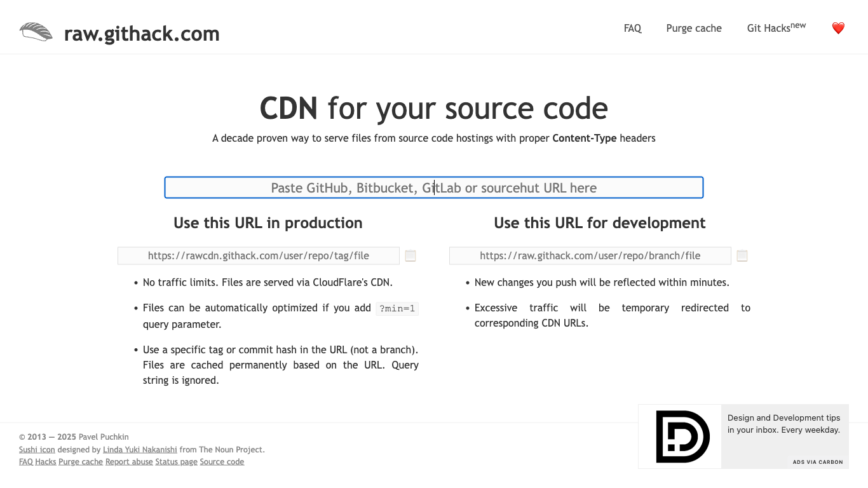Click the 'Use this URL for development' heading

point(600,223)
